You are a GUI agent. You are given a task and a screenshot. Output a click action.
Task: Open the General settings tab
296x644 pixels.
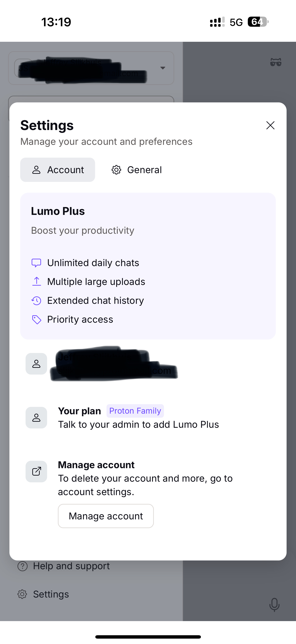click(x=137, y=170)
